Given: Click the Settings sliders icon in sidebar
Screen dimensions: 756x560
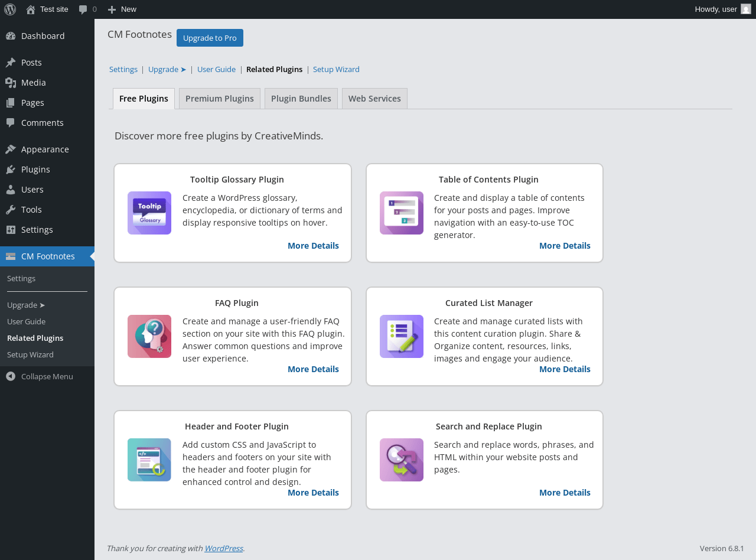Looking at the screenshot, I should 11,230.
